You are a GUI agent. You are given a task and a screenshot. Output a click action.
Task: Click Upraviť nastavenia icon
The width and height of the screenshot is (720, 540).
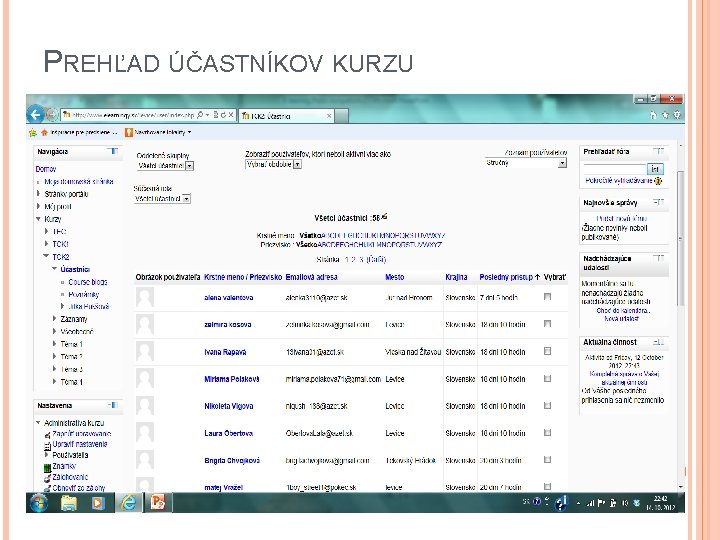(47, 445)
